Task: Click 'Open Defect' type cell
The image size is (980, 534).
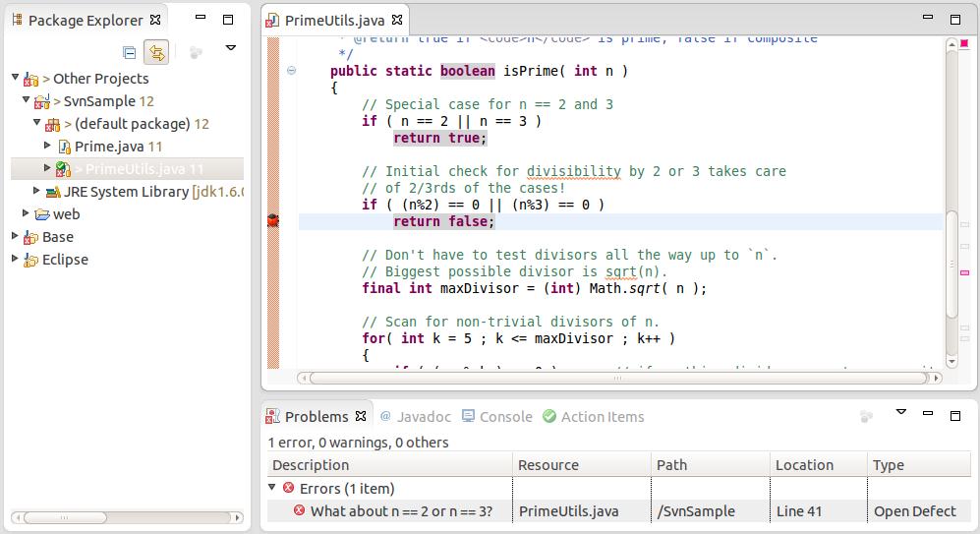Action: tap(914, 510)
